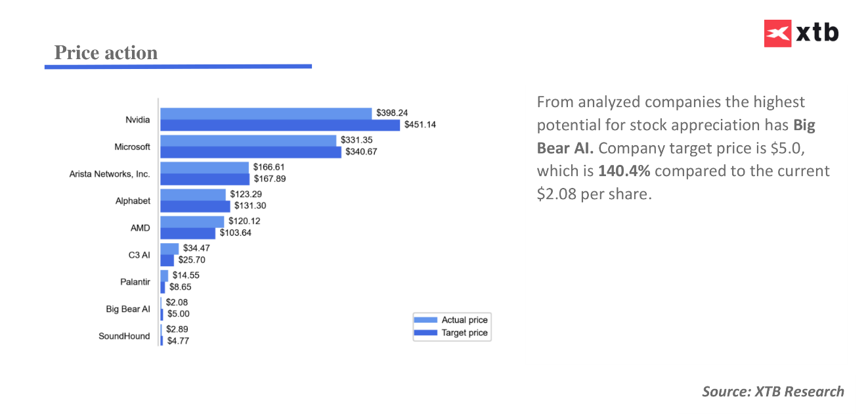Select the Microsoft target price bar

click(251, 152)
